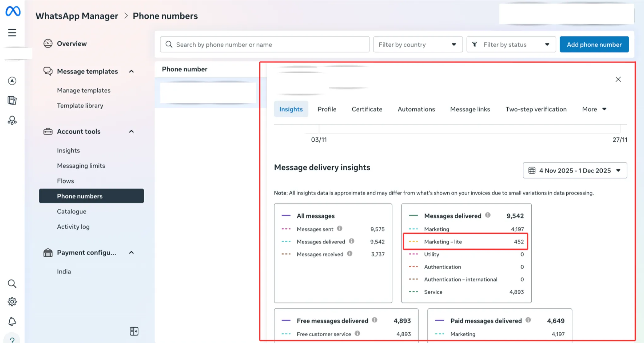Screen dimensions: 644x343
Task: Open Catalogue in sidebar
Action: coord(71,211)
